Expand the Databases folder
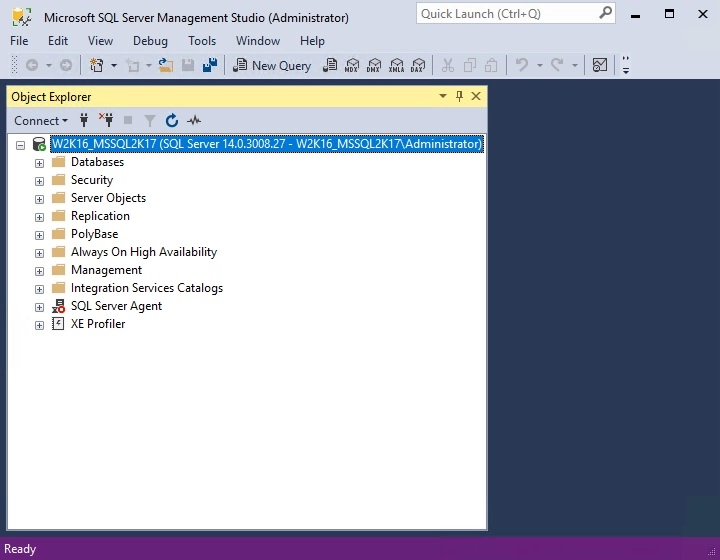The width and height of the screenshot is (720, 560). coord(39,163)
